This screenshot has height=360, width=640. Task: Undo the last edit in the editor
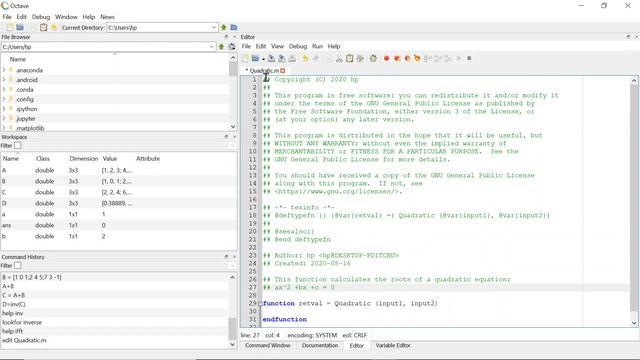tap(305, 58)
